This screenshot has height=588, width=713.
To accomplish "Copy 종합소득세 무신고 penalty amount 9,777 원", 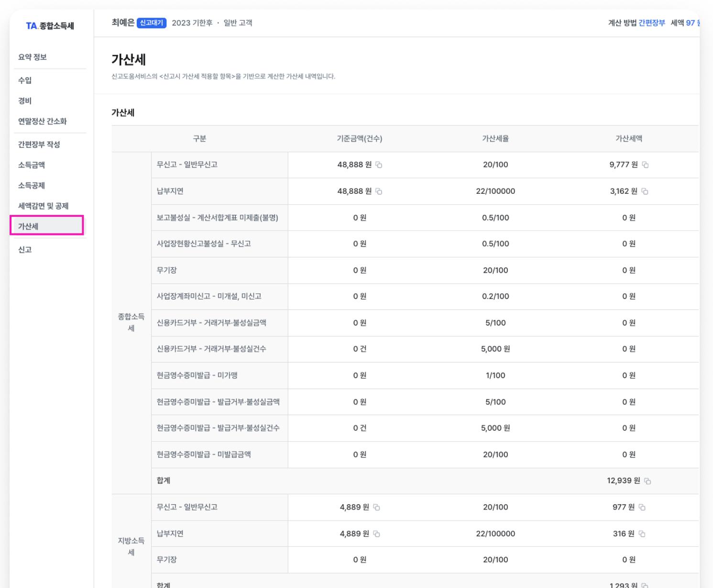I will click(645, 165).
